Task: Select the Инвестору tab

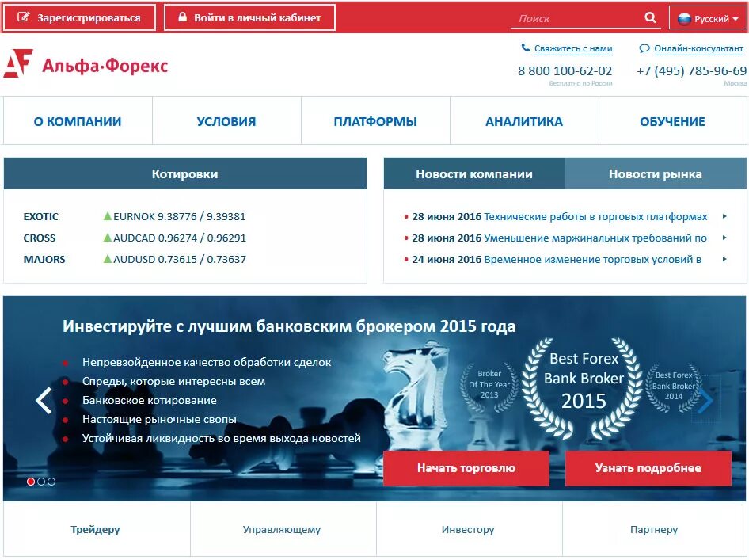Action: [x=468, y=529]
